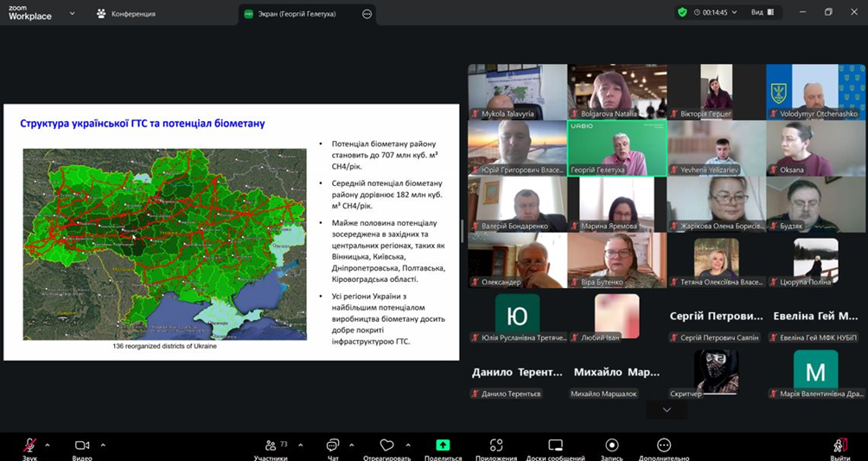Open the Дополнительно more options icon
This screenshot has width=868, height=461.
point(664,445)
